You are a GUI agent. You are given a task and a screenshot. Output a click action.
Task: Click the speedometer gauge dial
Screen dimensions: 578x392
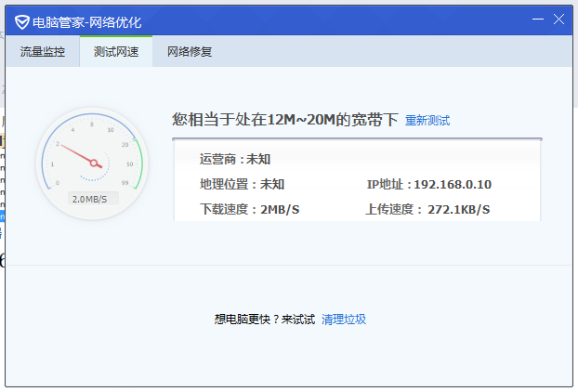pos(92,163)
